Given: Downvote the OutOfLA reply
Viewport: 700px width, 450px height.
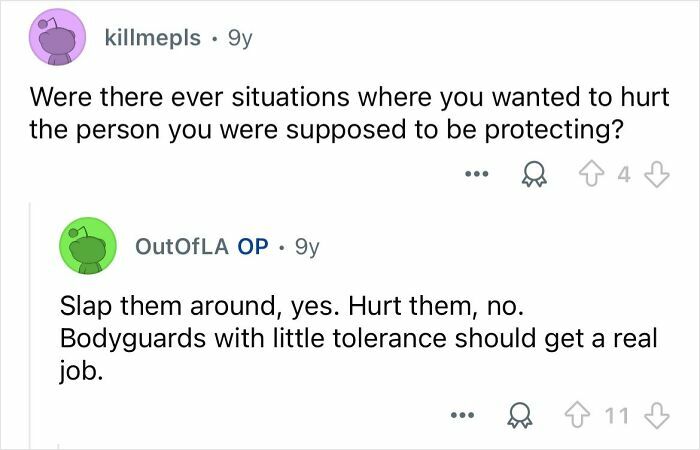Looking at the screenshot, I should point(657,416).
